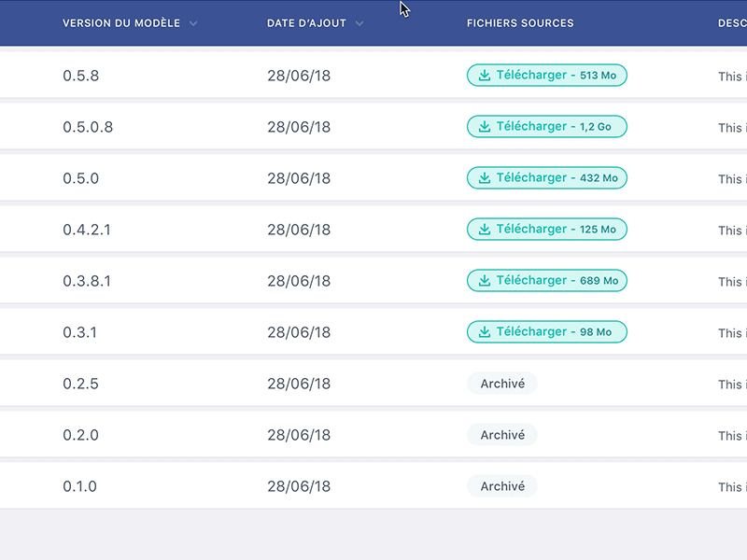The width and height of the screenshot is (747, 560).
Task: Select the Fichiers Sources column header
Action: point(520,23)
